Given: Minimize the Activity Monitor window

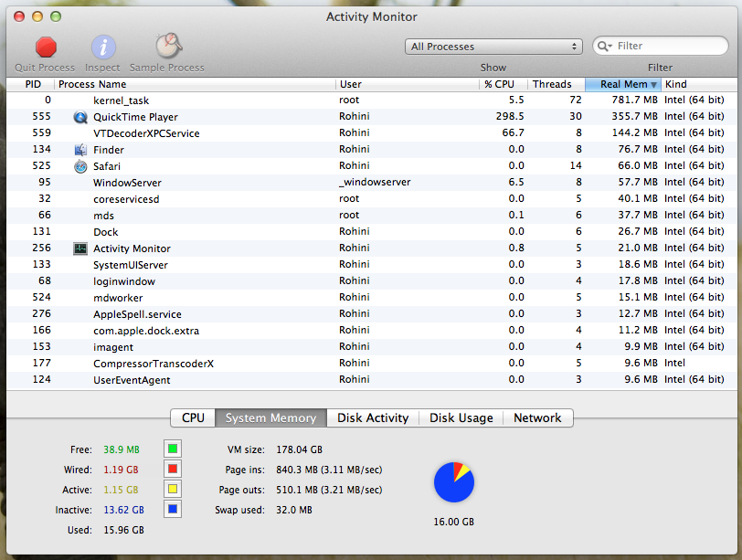Looking at the screenshot, I should [37, 17].
